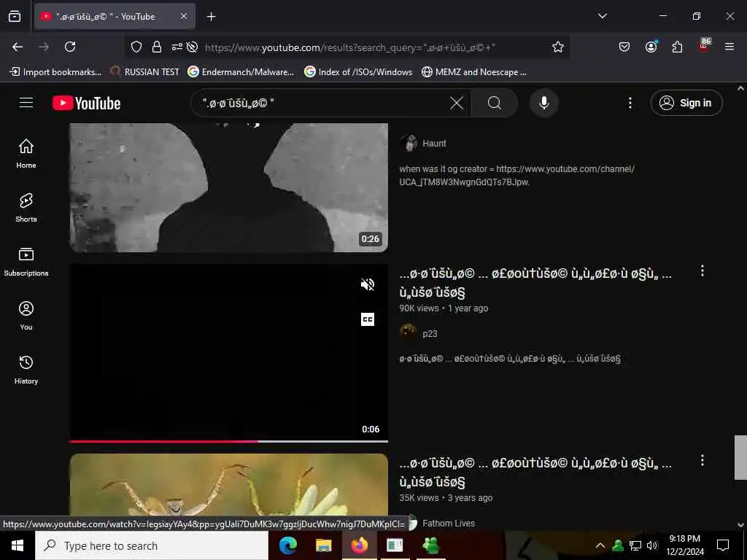The width and height of the screenshot is (747, 560).
Task: Launch Microsoft Edge from taskbar
Action: click(288, 545)
